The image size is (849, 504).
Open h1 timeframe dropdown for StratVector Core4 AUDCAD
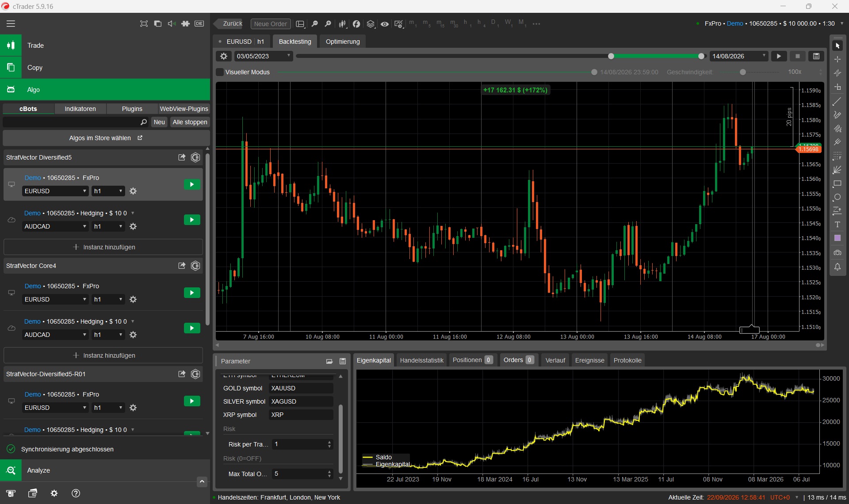point(108,335)
